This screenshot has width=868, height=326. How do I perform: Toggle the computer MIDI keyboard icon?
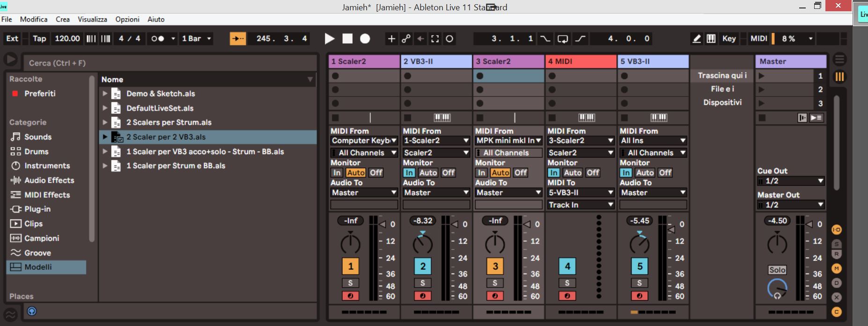tap(711, 39)
